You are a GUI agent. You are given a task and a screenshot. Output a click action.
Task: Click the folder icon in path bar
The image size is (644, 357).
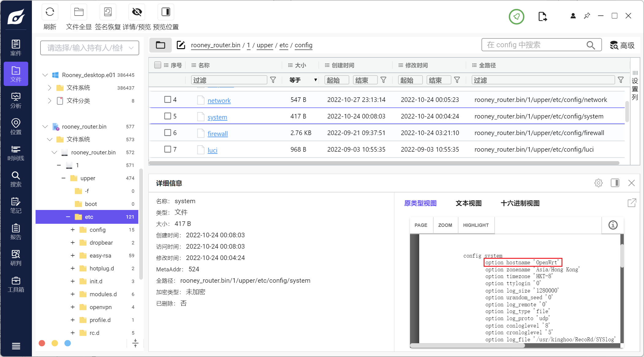point(160,45)
